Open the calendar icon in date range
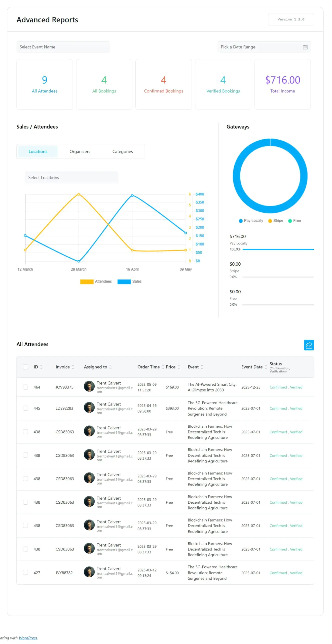The width and height of the screenshot is (332, 644). (x=305, y=47)
